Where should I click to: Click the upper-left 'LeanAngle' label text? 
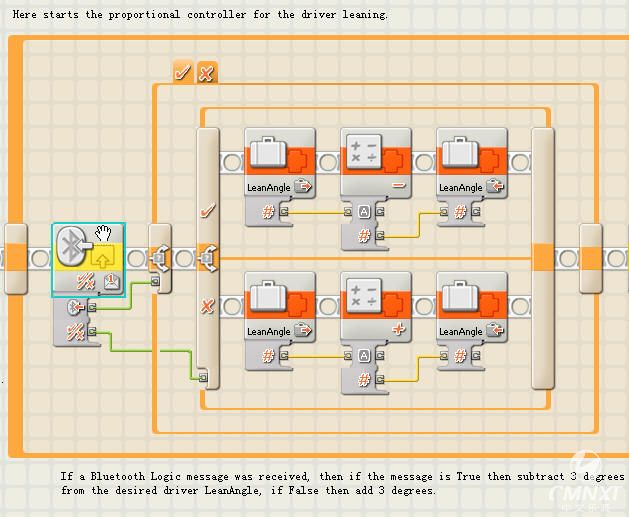click(x=269, y=187)
